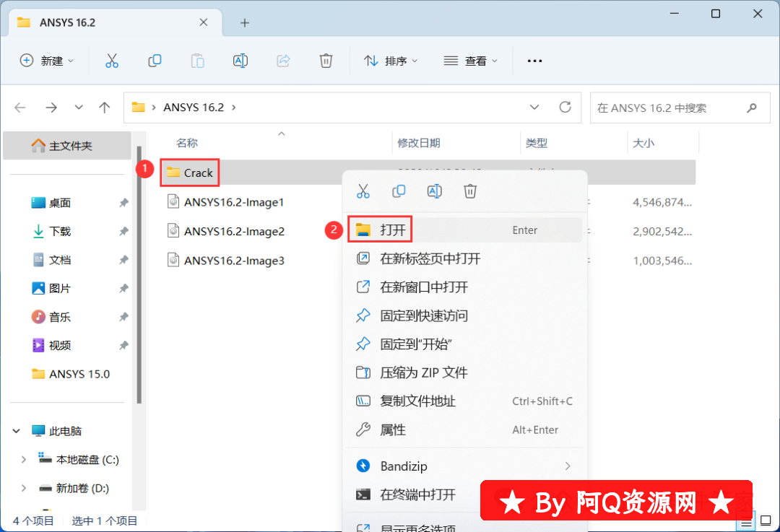780x532 pixels.
Task: Unpin 音乐 using its pin icon
Action: [x=124, y=317]
